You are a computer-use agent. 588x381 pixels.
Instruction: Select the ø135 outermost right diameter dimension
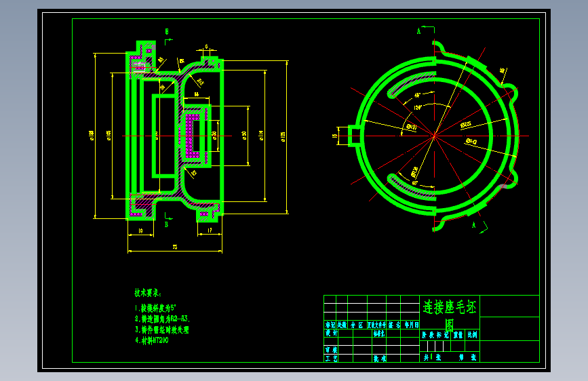click(283, 136)
